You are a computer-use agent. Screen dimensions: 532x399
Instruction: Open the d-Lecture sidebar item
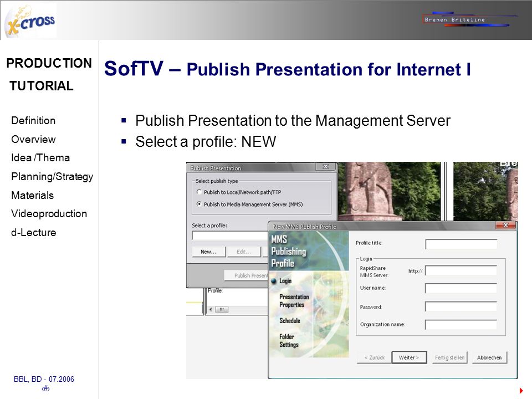[x=33, y=232]
